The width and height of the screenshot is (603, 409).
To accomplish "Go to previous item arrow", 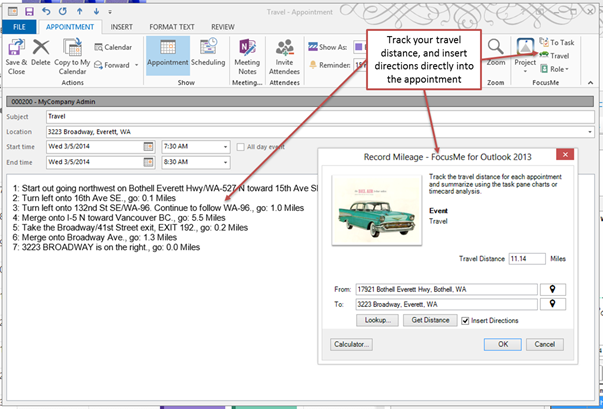I will pos(80,12).
